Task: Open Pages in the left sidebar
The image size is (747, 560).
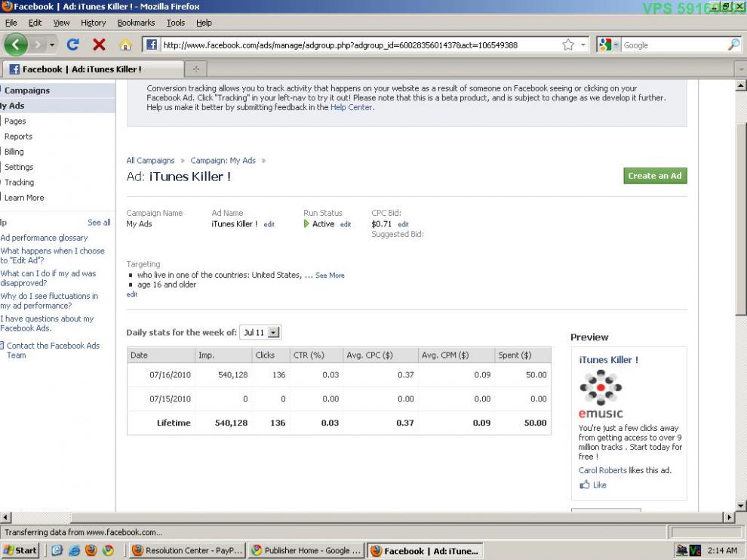Action: [15, 121]
